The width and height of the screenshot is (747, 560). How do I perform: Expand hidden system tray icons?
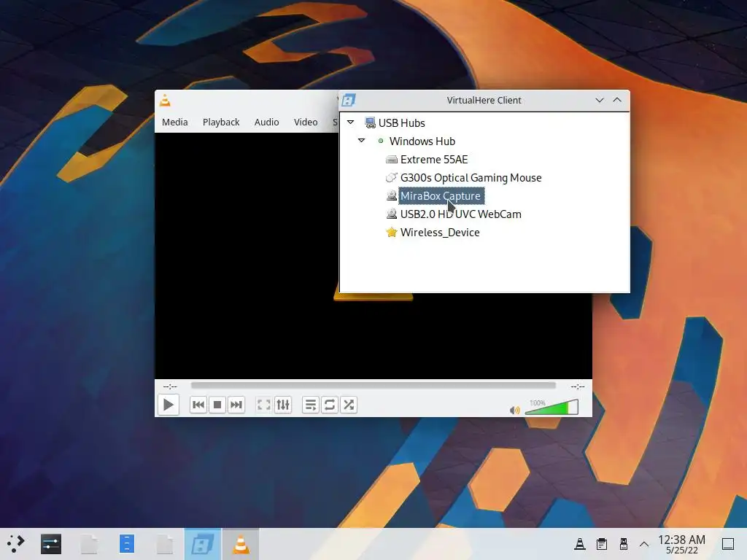click(x=644, y=544)
